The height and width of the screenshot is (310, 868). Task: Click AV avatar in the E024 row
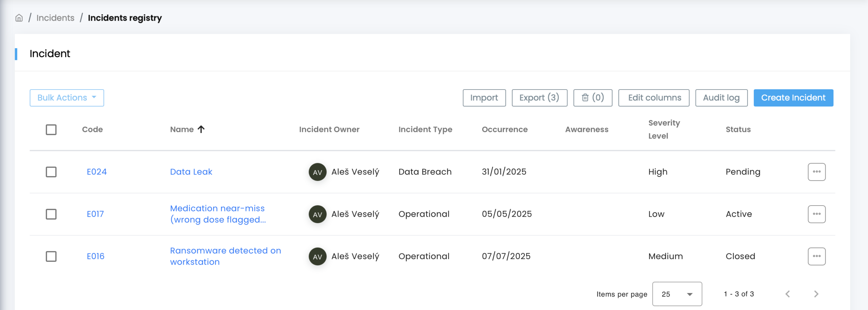[x=317, y=172]
